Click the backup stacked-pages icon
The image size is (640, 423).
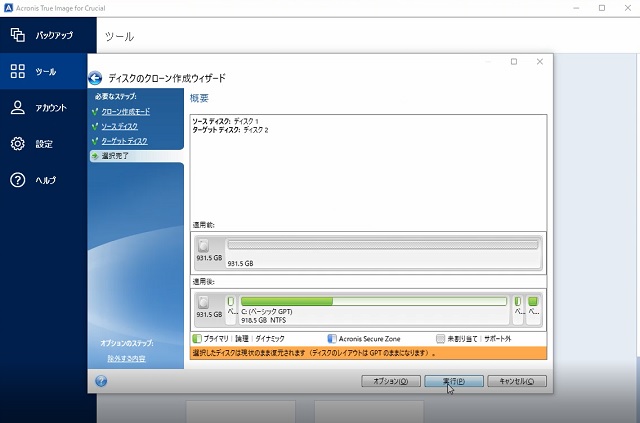pyautogui.click(x=18, y=35)
